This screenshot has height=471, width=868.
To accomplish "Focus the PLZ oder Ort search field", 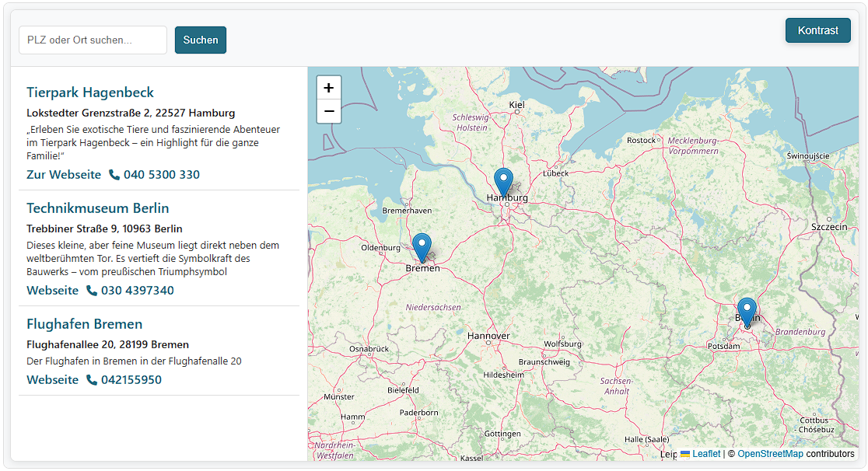I will coord(93,40).
